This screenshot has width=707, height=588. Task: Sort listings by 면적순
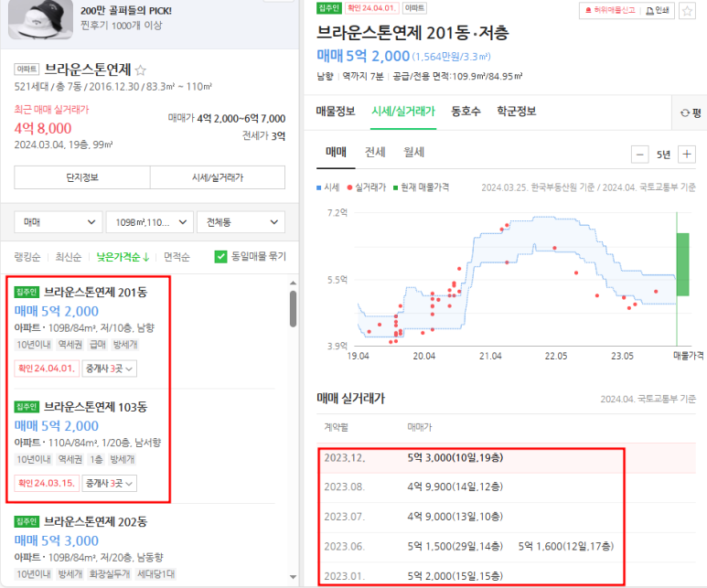pyautogui.click(x=177, y=257)
